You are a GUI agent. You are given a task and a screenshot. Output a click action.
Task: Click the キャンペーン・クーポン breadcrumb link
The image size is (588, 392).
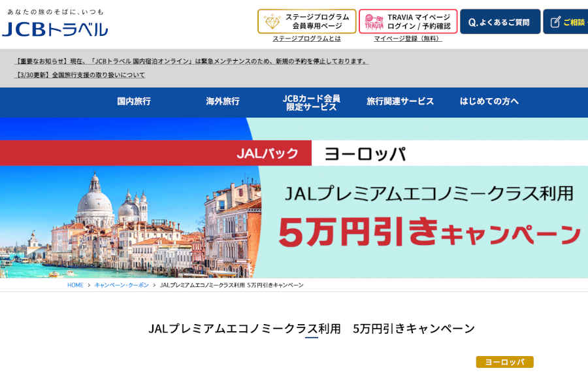[x=122, y=285]
